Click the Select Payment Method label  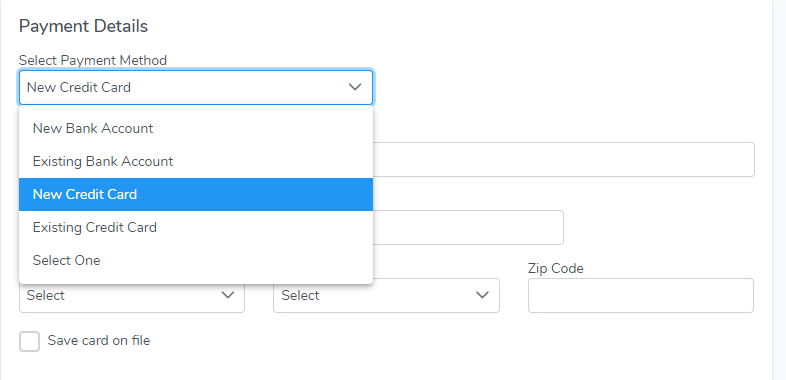[93, 60]
